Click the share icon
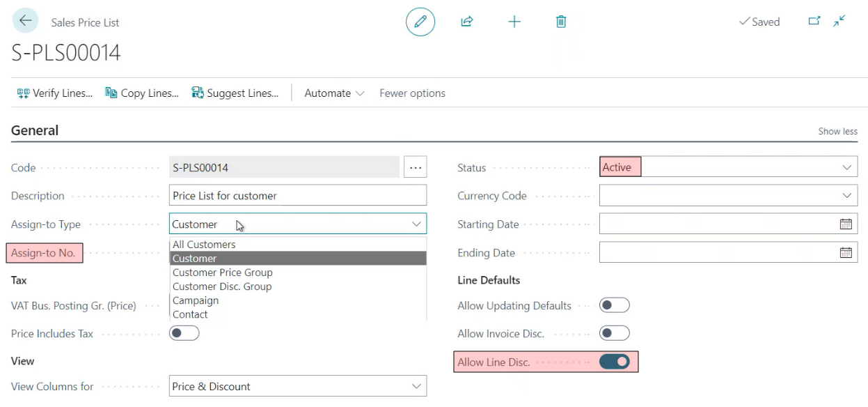The width and height of the screenshot is (868, 407). coord(467,22)
